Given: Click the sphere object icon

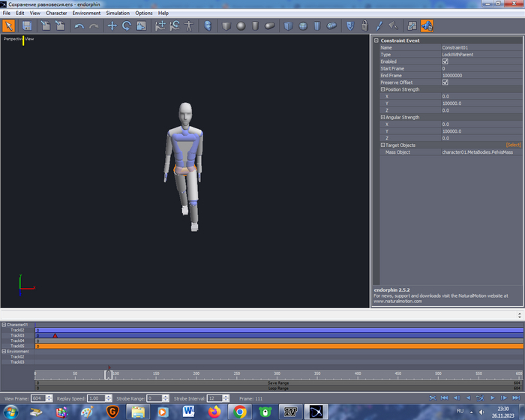Looking at the screenshot, I should (x=241, y=26).
